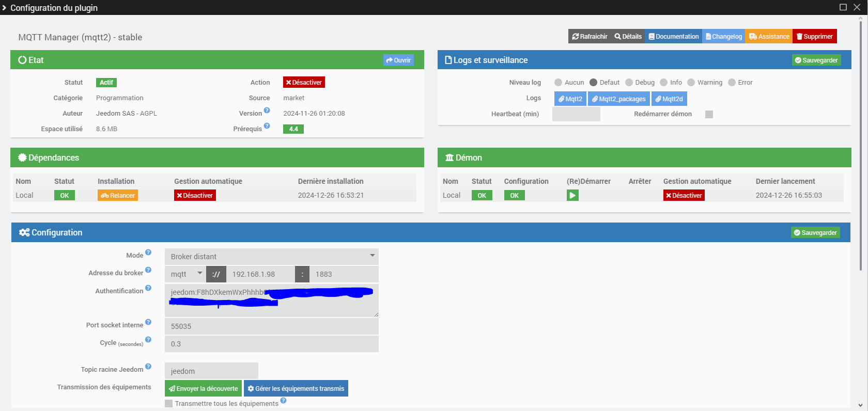Click the Authentification text area

[272, 300]
